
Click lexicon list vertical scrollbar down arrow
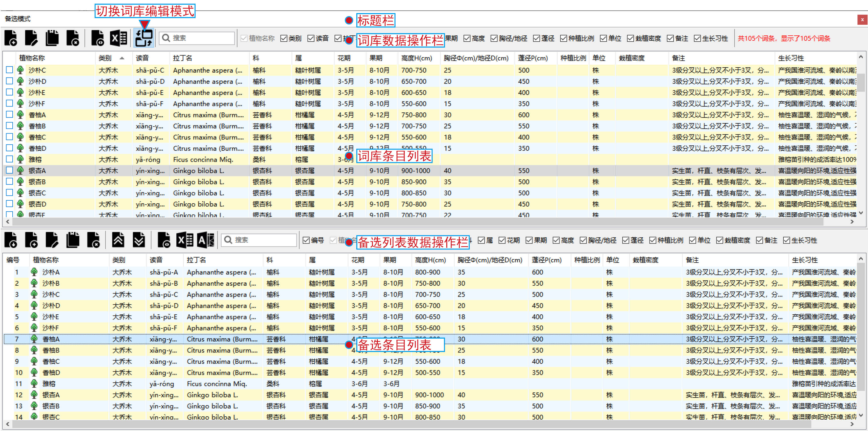tap(861, 213)
